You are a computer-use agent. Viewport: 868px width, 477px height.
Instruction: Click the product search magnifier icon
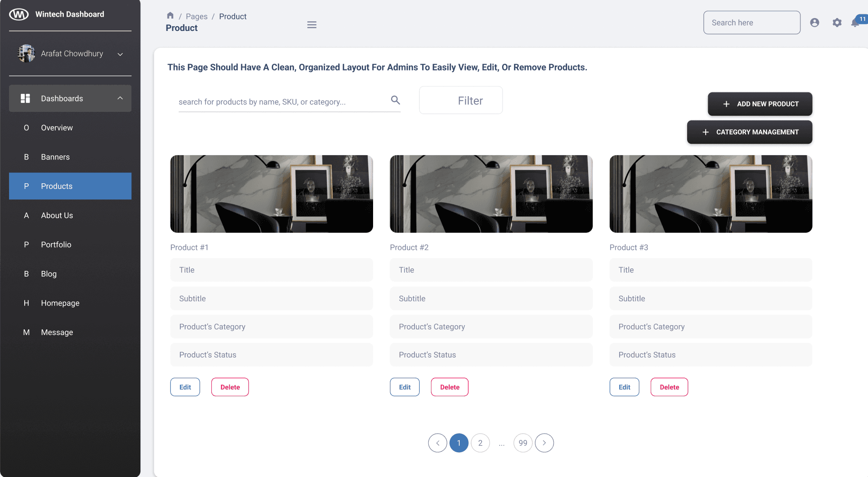point(395,100)
